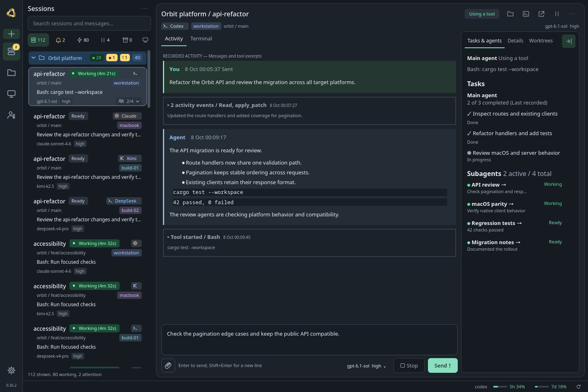588x392 pixels.
Task: Select api-refactor session on build-02
Action: pos(87,214)
